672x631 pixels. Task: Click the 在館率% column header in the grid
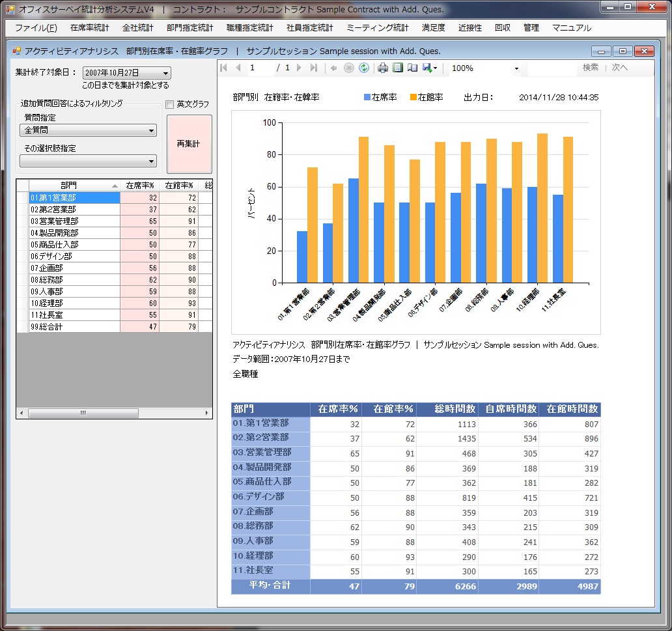click(178, 185)
